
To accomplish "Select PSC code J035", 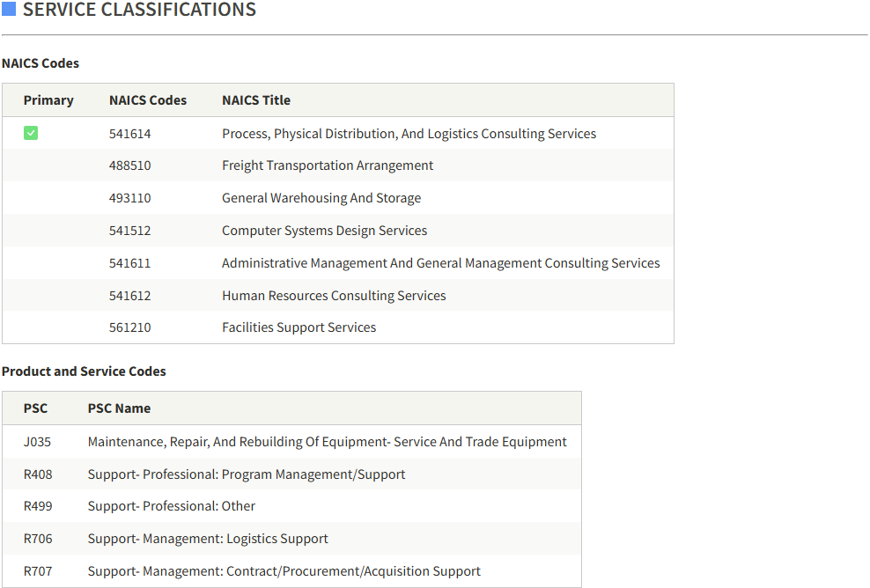I will coord(37,442).
